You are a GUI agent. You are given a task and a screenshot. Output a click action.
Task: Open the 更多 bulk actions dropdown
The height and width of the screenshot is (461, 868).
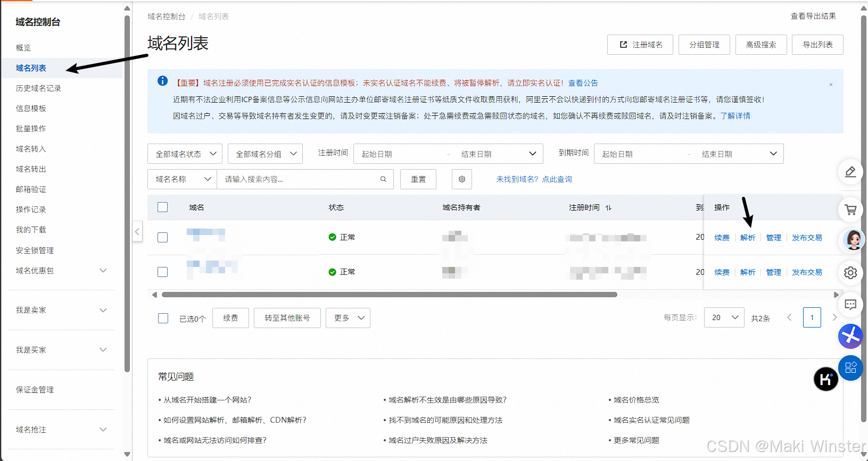(x=348, y=318)
